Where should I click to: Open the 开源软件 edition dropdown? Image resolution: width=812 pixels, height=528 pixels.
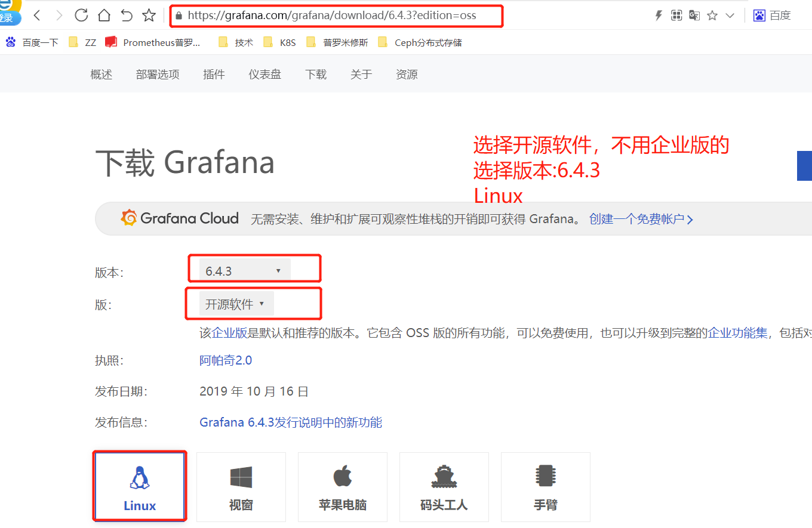[x=236, y=304]
